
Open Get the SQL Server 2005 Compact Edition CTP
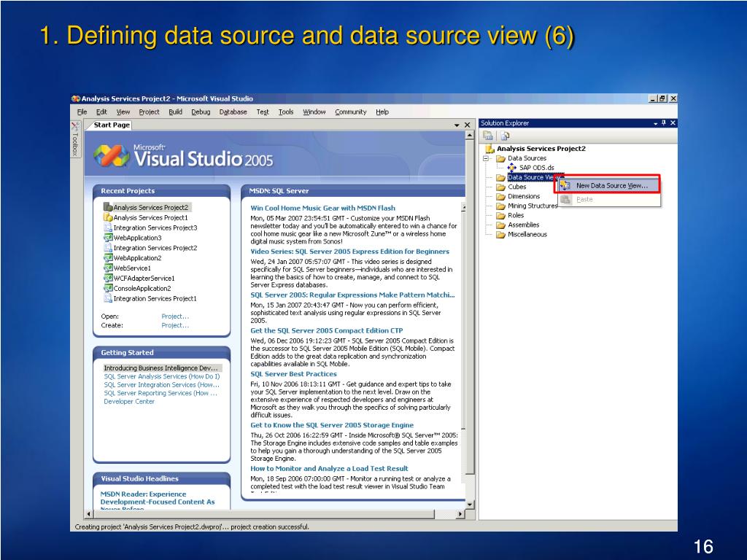(x=326, y=330)
